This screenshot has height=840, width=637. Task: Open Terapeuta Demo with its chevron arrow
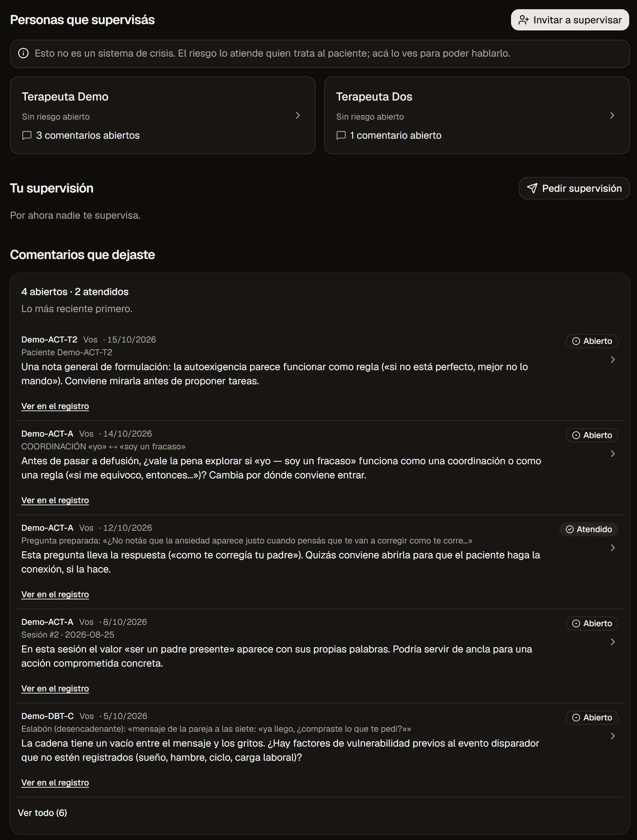[298, 115]
